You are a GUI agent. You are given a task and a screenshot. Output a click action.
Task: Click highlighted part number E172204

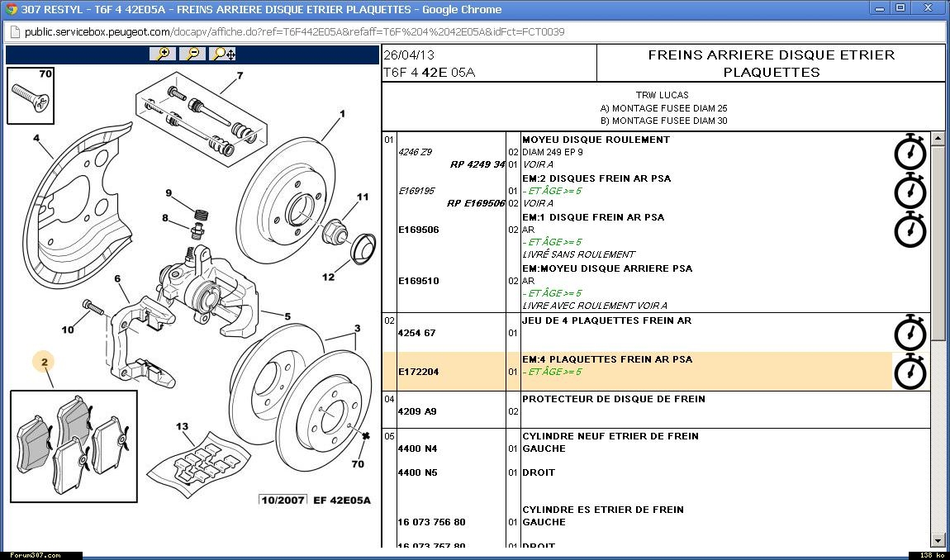tap(419, 372)
